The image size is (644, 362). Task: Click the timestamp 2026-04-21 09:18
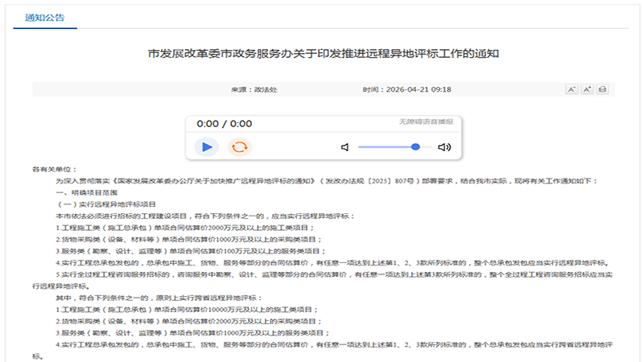(419, 89)
